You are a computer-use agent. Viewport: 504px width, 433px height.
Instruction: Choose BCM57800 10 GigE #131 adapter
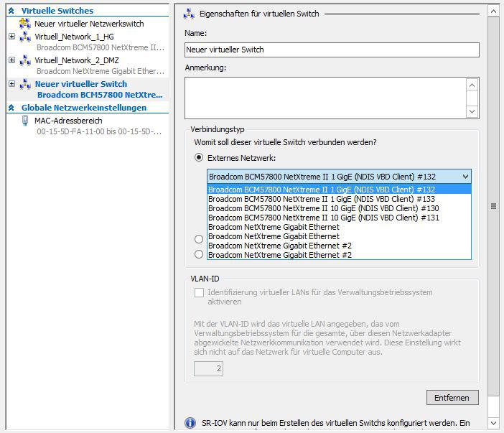(x=339, y=218)
